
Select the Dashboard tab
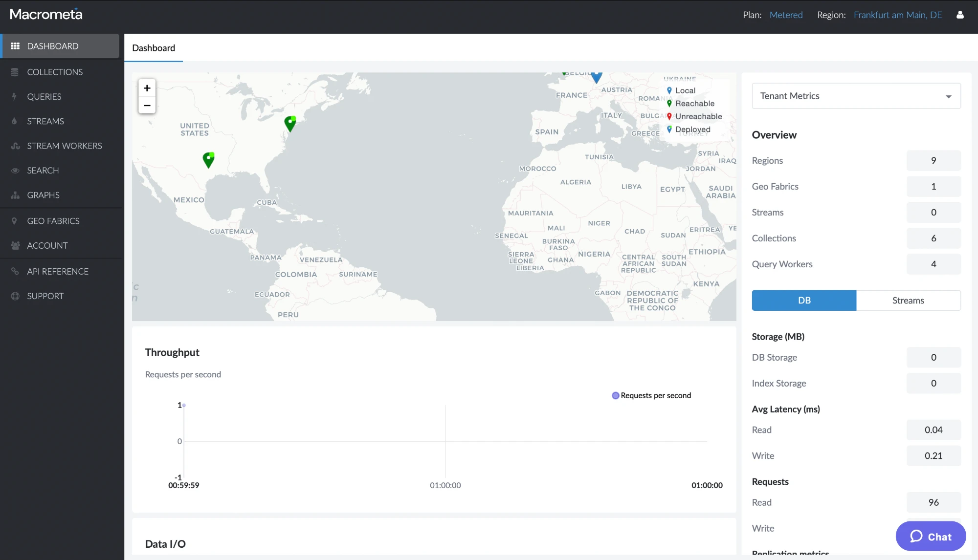tap(154, 48)
